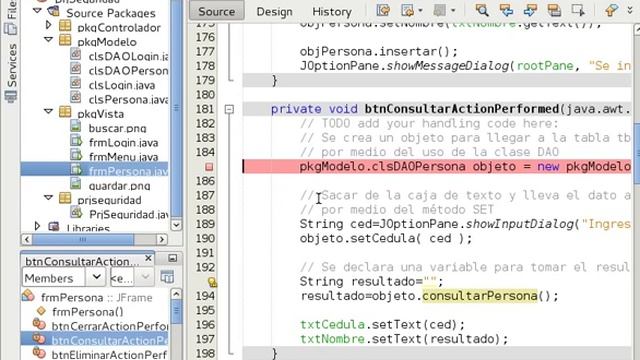Collapse the prjseguridad package
Viewport: 640px width, 360px height.
[49, 198]
